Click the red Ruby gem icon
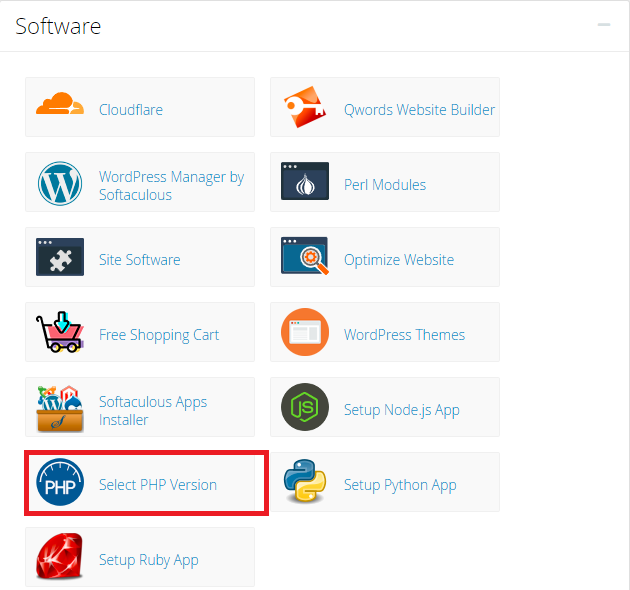Image resolution: width=630 pixels, height=590 pixels. tap(60, 559)
